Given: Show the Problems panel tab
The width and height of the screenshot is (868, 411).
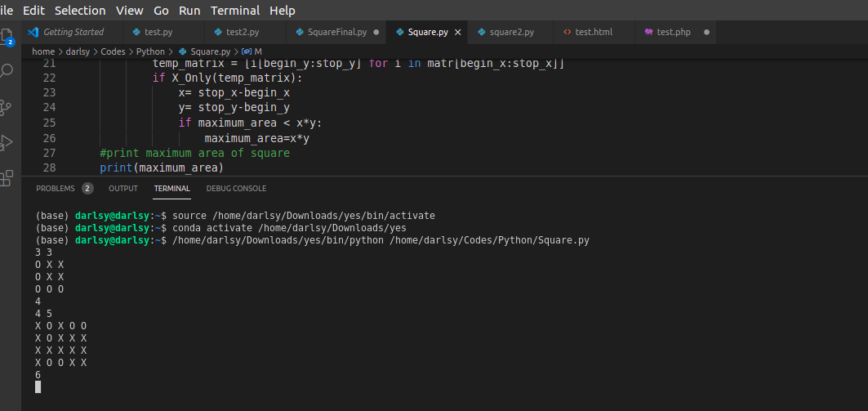Looking at the screenshot, I should [55, 188].
